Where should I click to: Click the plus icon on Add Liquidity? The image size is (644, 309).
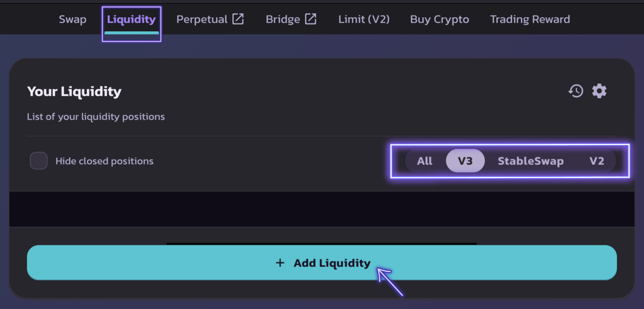(280, 263)
